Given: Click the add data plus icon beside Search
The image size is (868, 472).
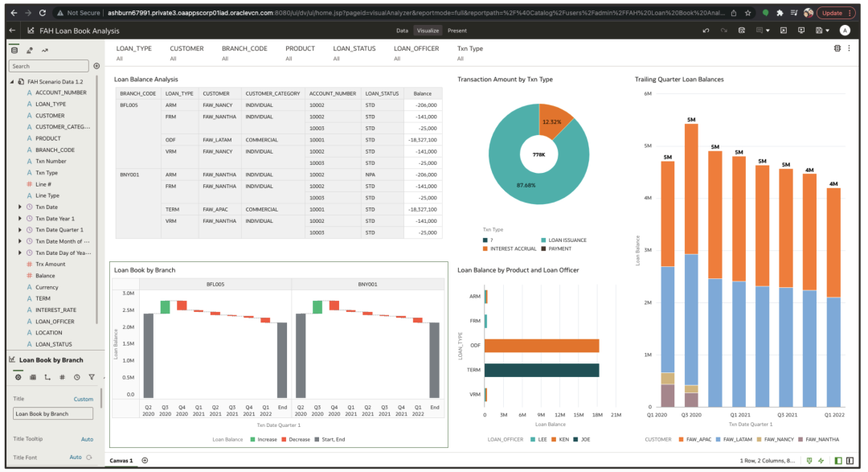Looking at the screenshot, I should (96, 66).
